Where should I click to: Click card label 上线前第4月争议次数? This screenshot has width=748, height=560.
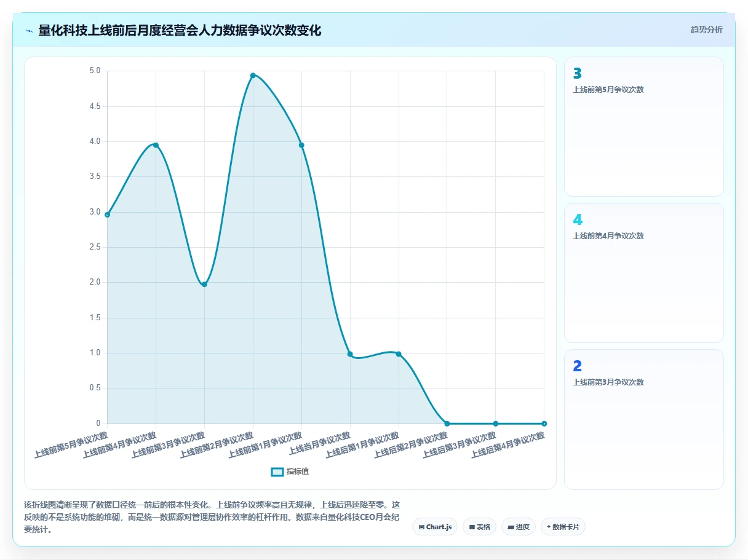tap(608, 236)
